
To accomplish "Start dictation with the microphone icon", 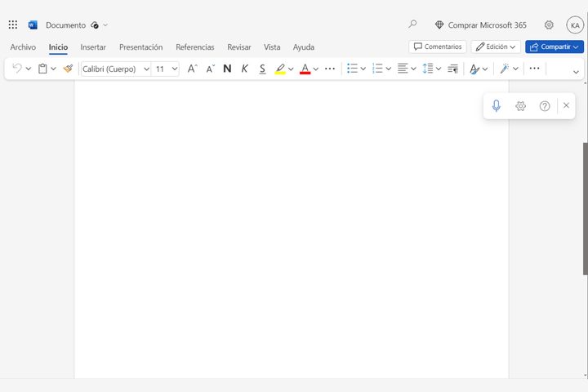I will coord(496,106).
